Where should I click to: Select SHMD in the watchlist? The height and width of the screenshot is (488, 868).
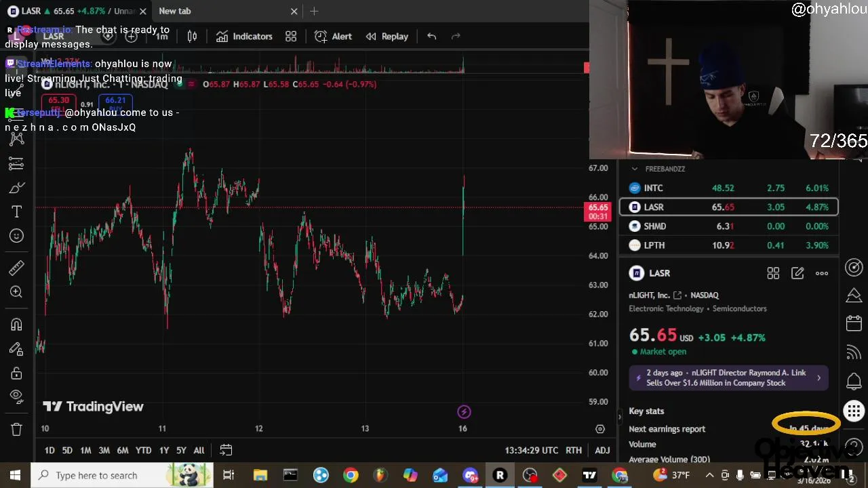point(729,226)
